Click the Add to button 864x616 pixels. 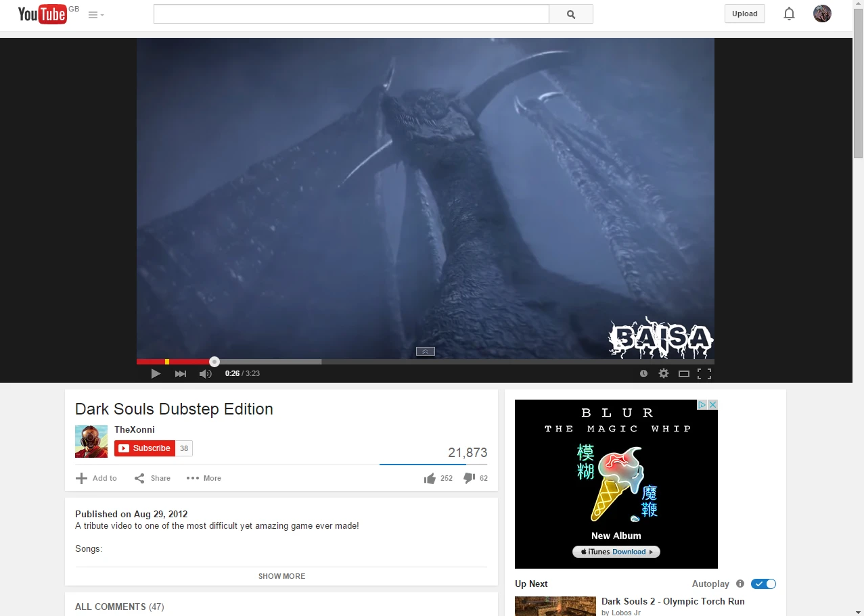pos(96,478)
